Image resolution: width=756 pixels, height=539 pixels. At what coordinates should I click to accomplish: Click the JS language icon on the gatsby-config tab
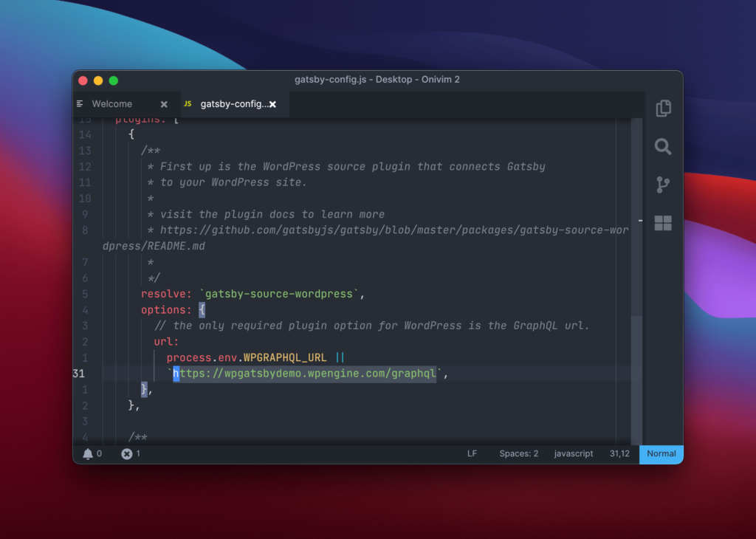(x=188, y=104)
